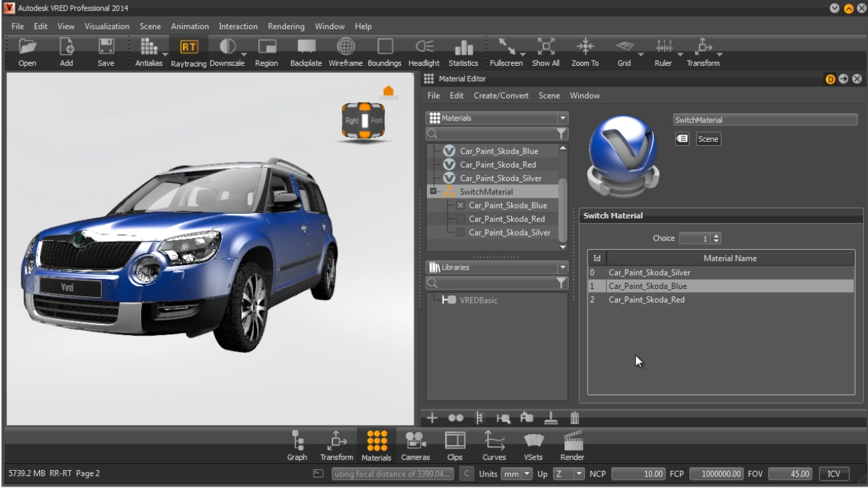Open the Fullscreen dropdown arrow

tap(522, 55)
